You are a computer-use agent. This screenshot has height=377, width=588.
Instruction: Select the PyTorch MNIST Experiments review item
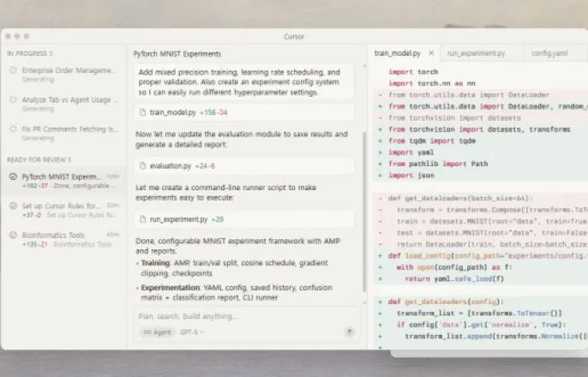tap(63, 181)
